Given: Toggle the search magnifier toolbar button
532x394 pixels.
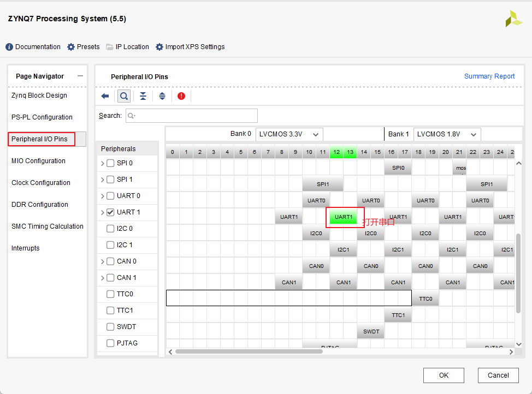Looking at the screenshot, I should coord(124,96).
